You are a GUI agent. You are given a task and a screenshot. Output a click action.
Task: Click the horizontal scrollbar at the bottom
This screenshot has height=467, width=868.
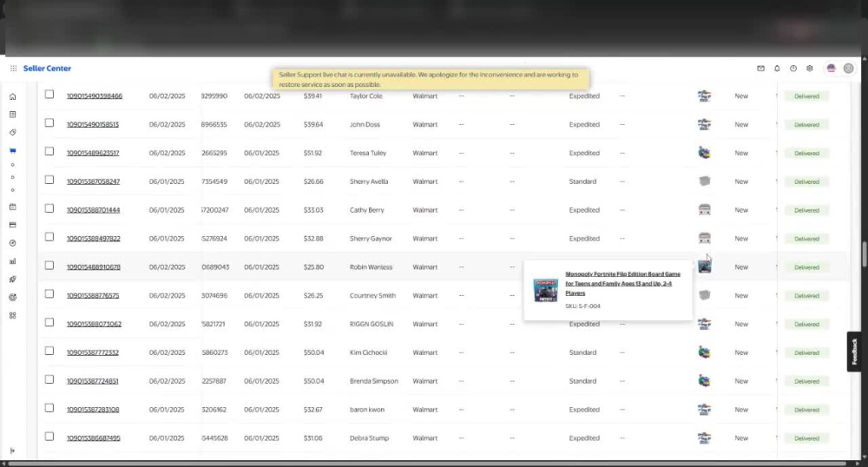427,464
